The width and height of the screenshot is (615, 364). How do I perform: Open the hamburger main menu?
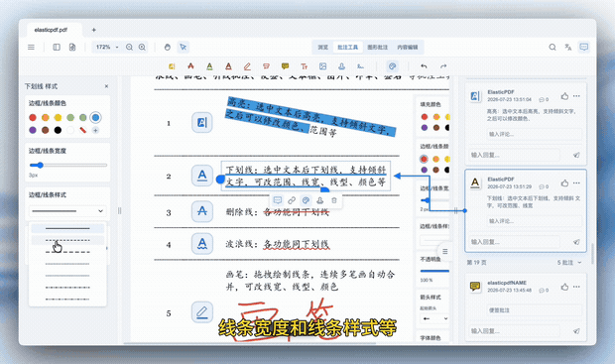coord(31,47)
